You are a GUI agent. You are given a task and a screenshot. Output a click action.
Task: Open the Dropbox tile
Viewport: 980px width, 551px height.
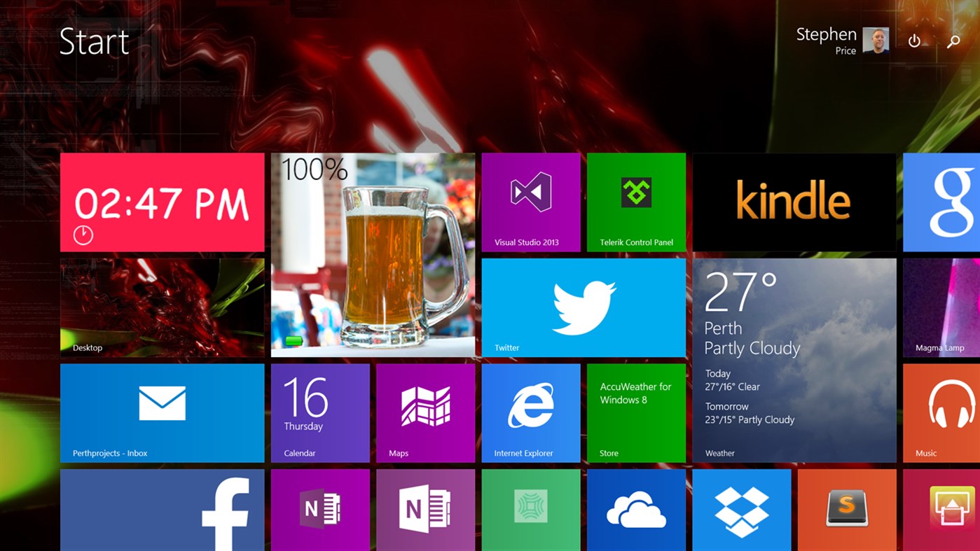point(741,510)
